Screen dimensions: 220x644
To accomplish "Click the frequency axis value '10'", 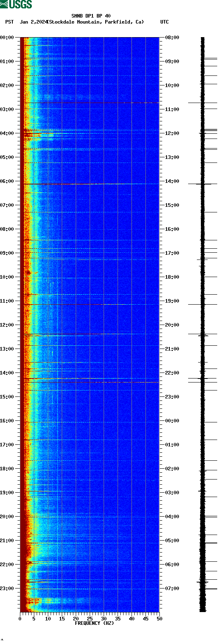I will coord(48,619).
